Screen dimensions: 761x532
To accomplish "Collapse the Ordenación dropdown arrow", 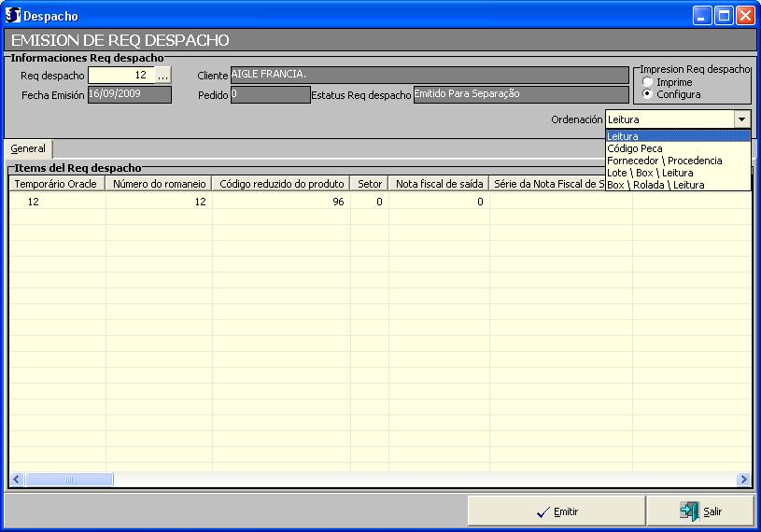I will pos(741,119).
